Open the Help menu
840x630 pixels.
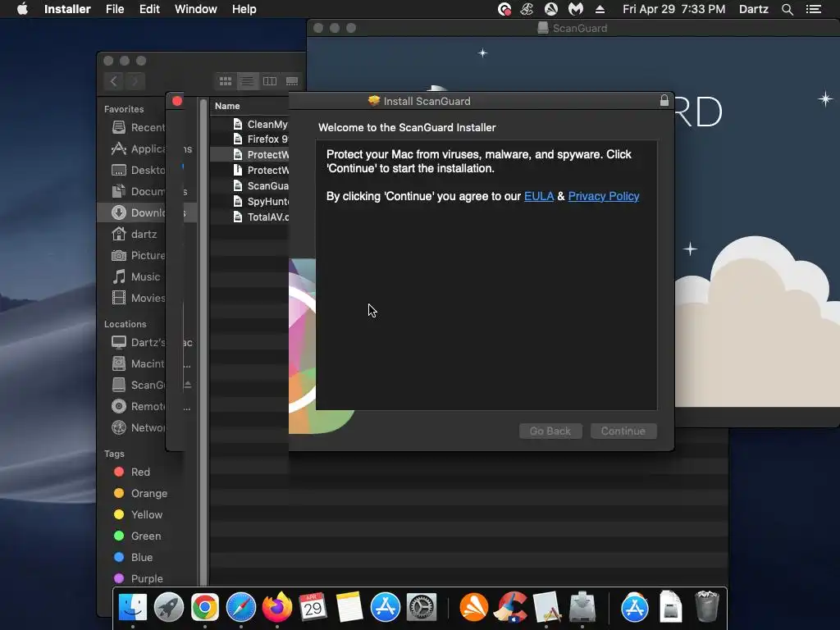pyautogui.click(x=244, y=9)
